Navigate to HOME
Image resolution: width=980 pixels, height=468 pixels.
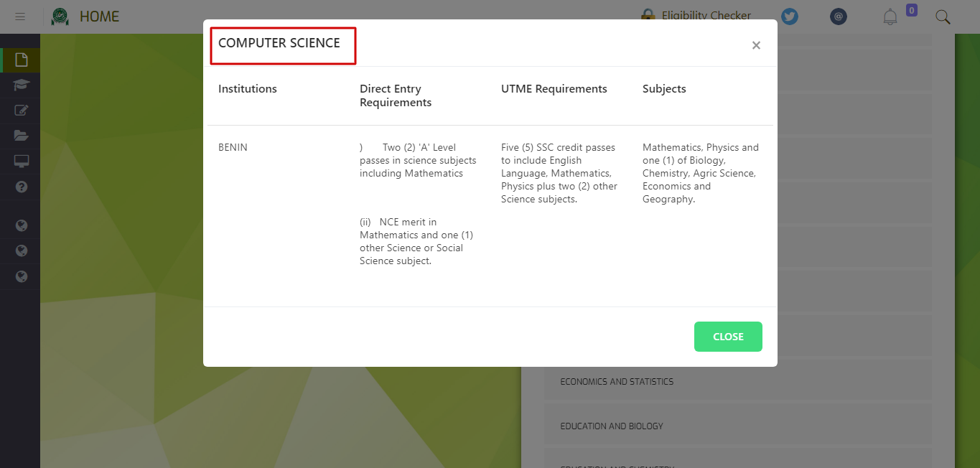(x=101, y=16)
